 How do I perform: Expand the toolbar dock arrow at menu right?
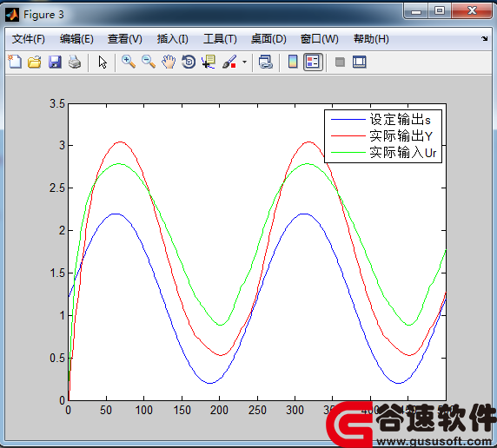(x=484, y=39)
